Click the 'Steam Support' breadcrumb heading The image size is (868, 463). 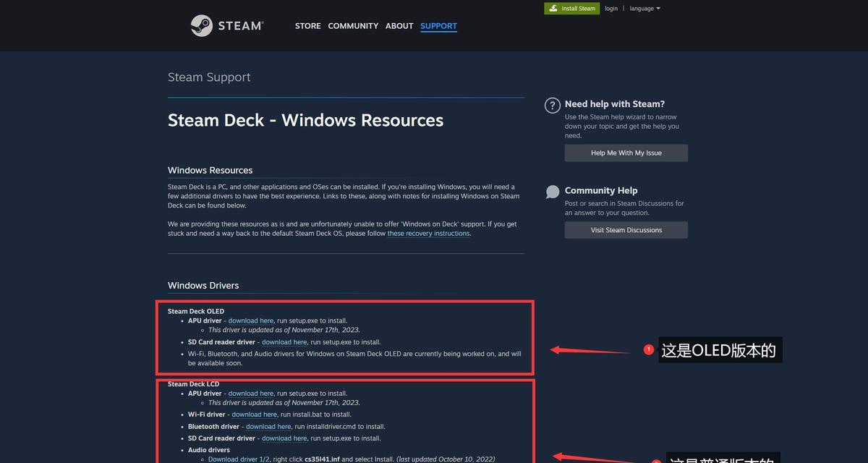click(209, 77)
